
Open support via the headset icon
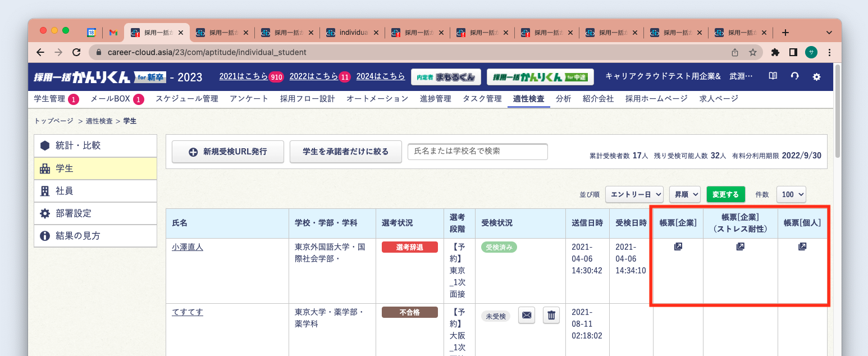pos(794,76)
